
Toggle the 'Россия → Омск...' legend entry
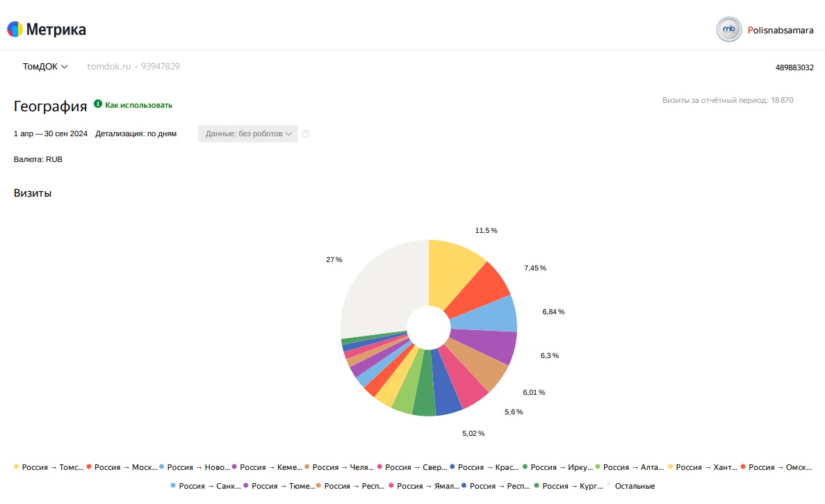(x=776, y=467)
